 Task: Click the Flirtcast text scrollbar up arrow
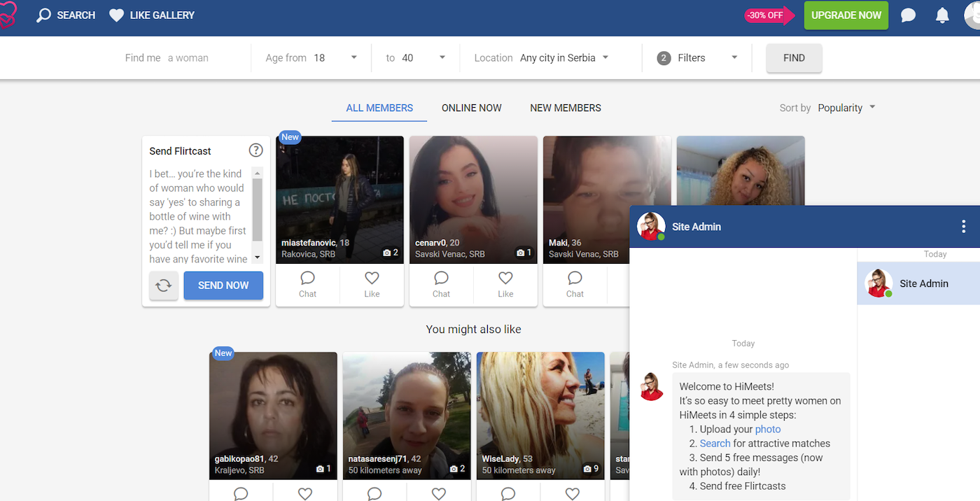257,172
